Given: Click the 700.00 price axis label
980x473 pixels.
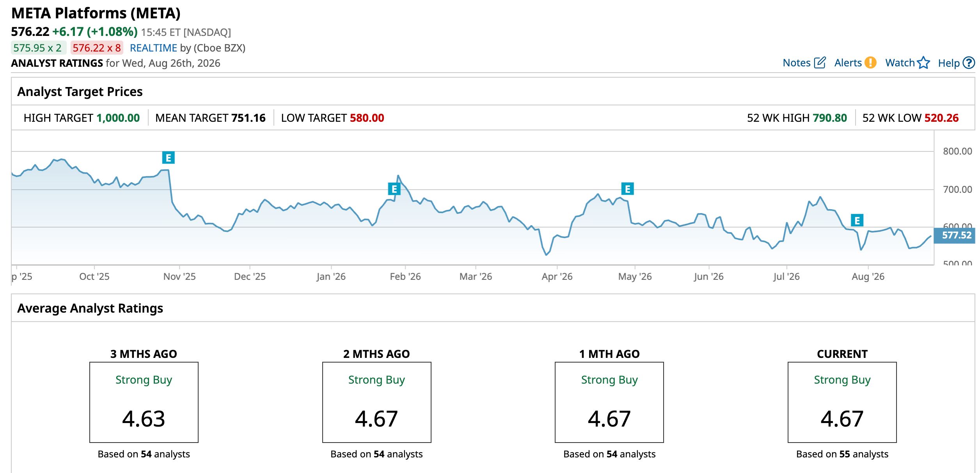Looking at the screenshot, I should 957,190.
